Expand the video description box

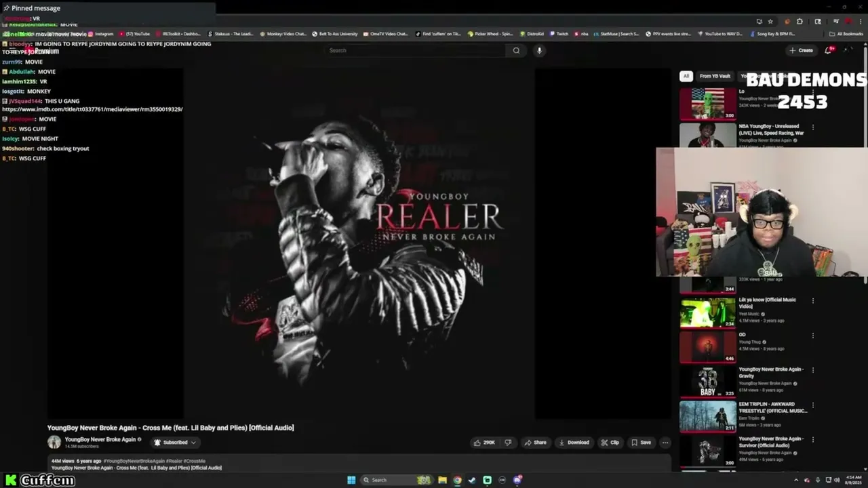click(359, 464)
